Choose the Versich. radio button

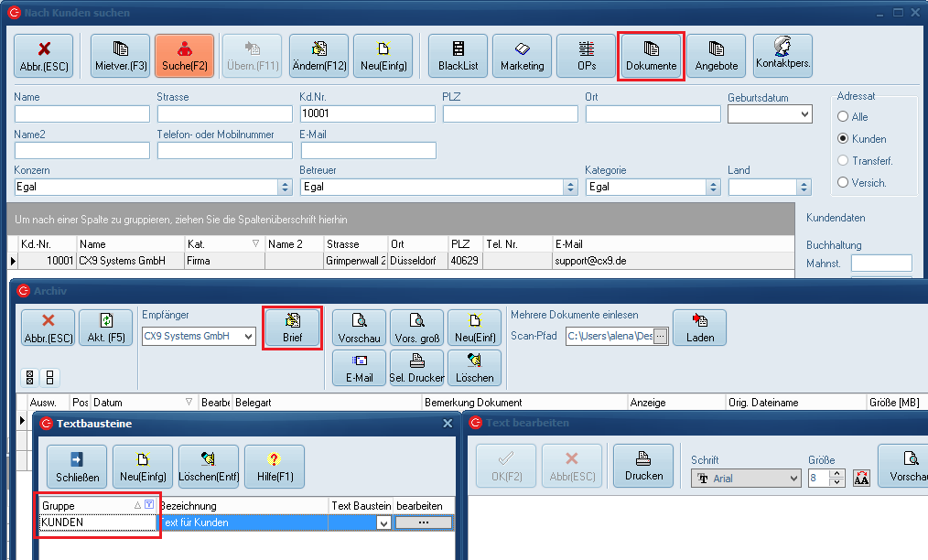pyautogui.click(x=843, y=183)
